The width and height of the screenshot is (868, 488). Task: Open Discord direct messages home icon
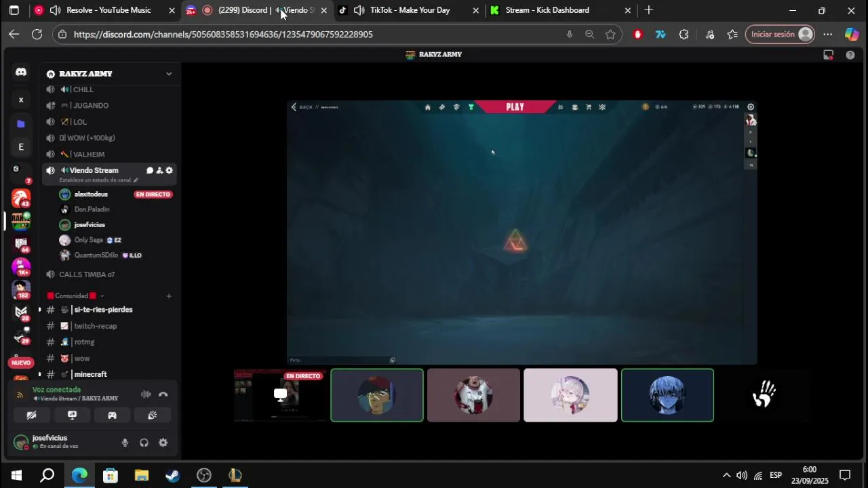pyautogui.click(x=21, y=72)
